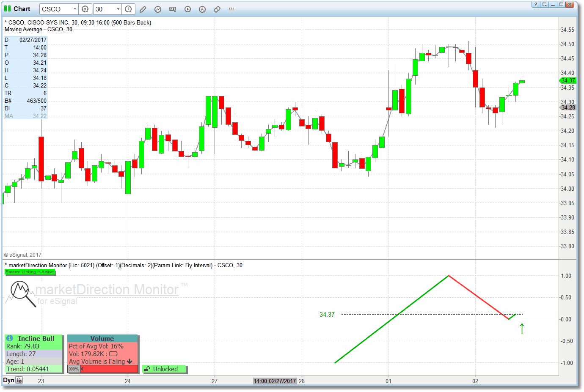This screenshot has height=392, width=584.
Task: Expand the CSCO symbol dropdown arrow
Action: pyautogui.click(x=75, y=9)
